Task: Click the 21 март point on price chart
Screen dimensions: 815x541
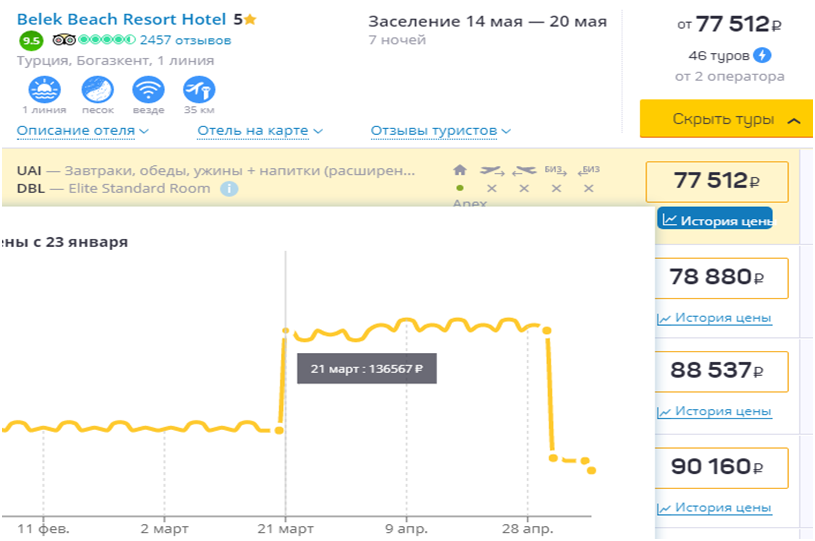Action: [x=286, y=330]
